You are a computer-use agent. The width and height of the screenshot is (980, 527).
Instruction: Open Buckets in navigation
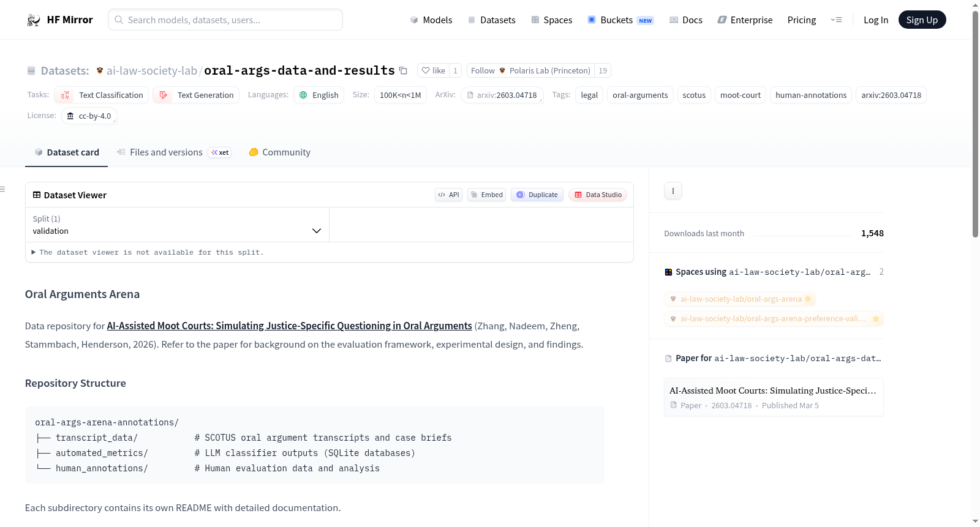coord(620,20)
